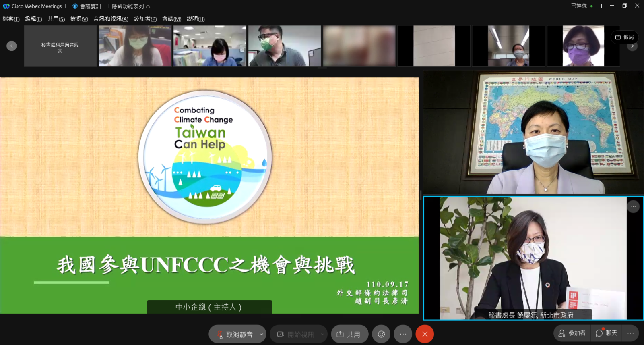The width and height of the screenshot is (644, 345).
Task: Expand audio options arrow next to 取消靜音
Action: pyautogui.click(x=261, y=334)
